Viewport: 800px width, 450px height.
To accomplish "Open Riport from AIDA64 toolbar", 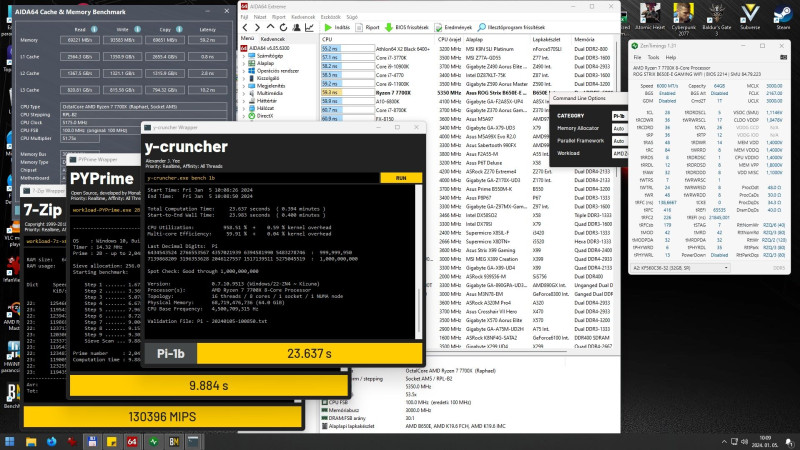I will pos(367,28).
